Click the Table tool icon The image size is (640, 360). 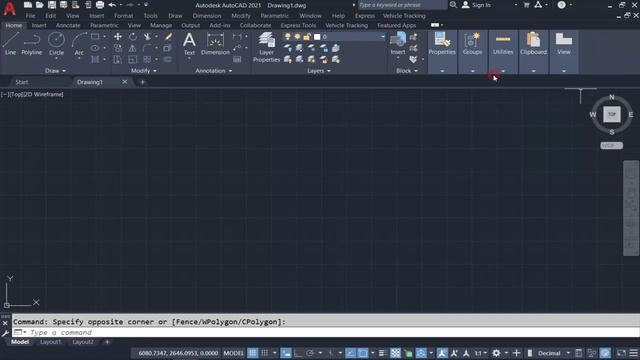pos(237,60)
